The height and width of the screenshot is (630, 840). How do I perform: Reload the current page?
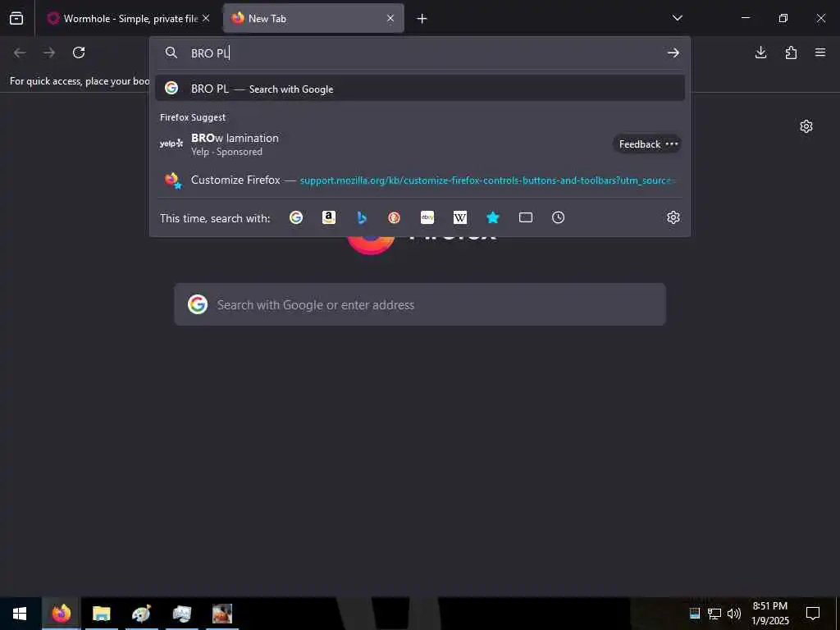point(79,52)
